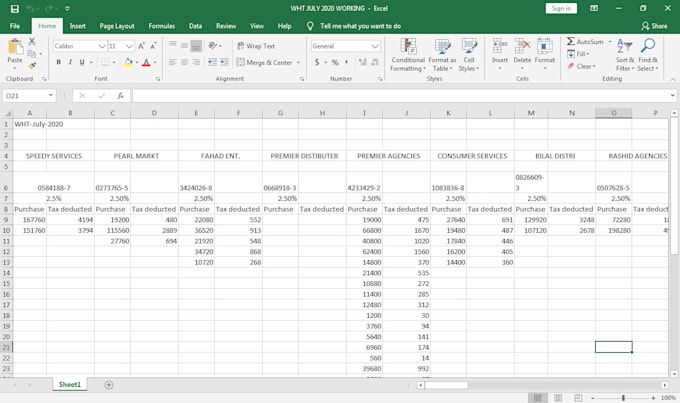Switch to Page Layout view in status bar

pyautogui.click(x=558, y=398)
